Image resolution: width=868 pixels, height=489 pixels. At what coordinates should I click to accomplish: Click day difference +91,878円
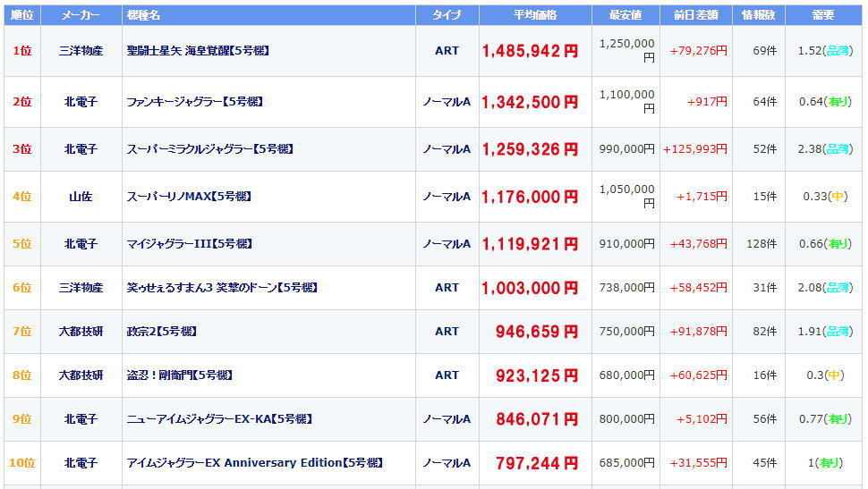click(x=699, y=332)
